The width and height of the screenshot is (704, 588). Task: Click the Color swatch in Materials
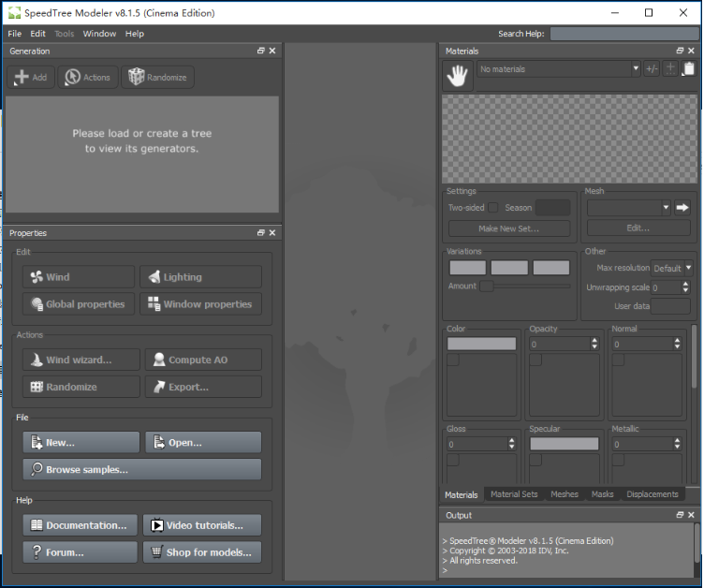(x=481, y=344)
